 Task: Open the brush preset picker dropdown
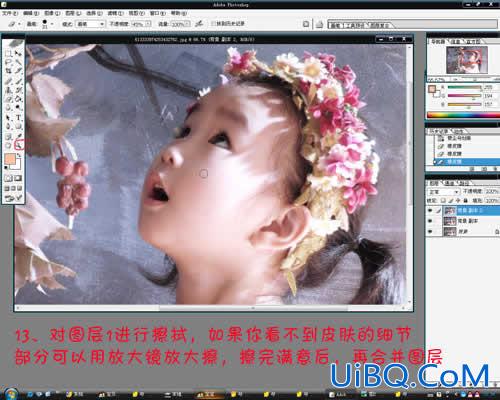pos(52,24)
